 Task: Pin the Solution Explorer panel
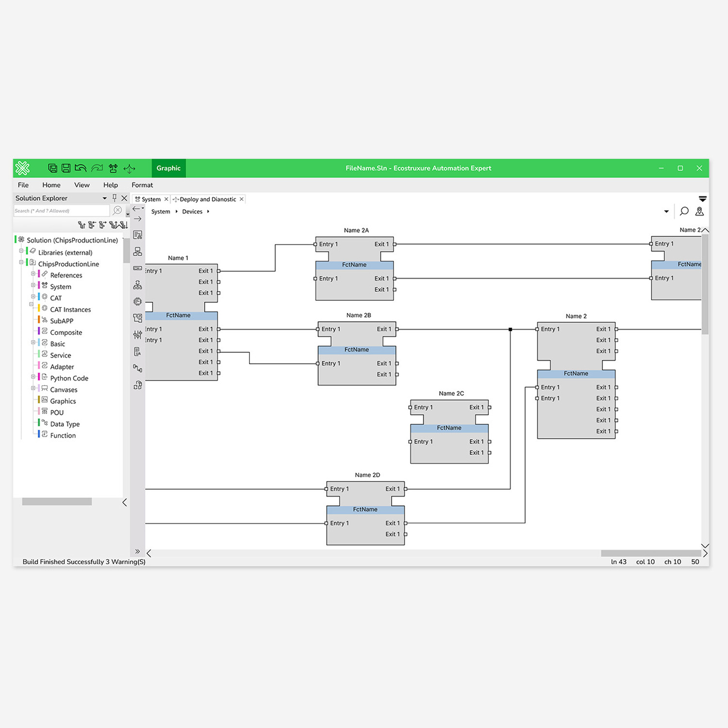click(x=115, y=198)
